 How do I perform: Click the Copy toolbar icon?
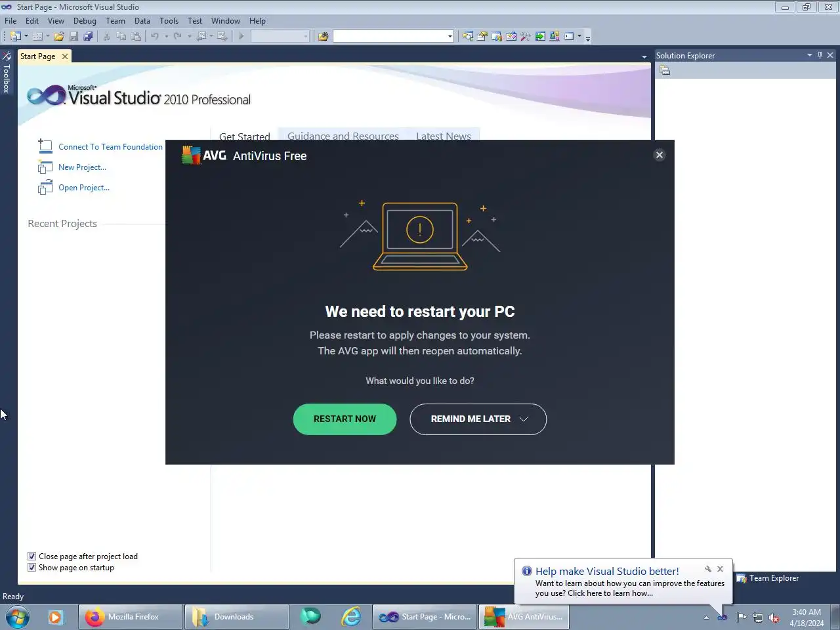[x=121, y=36]
